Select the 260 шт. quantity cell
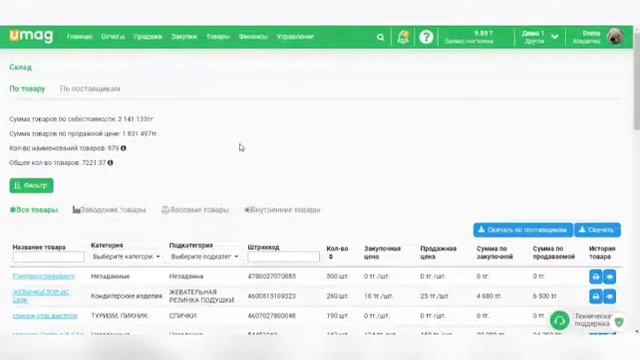 click(x=338, y=296)
